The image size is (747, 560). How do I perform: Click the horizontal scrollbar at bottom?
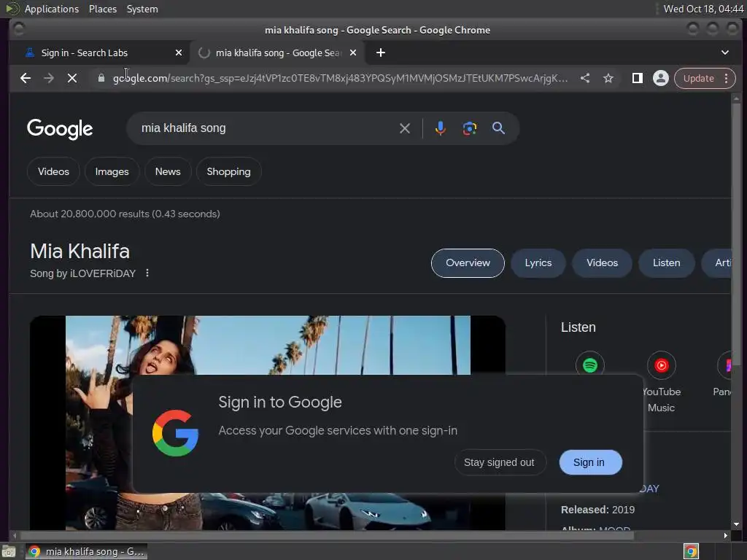pos(326,535)
